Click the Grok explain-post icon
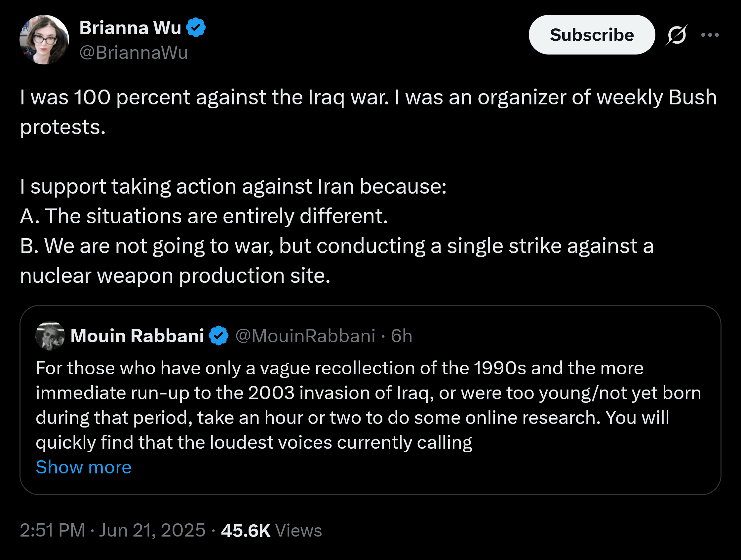 coord(676,35)
